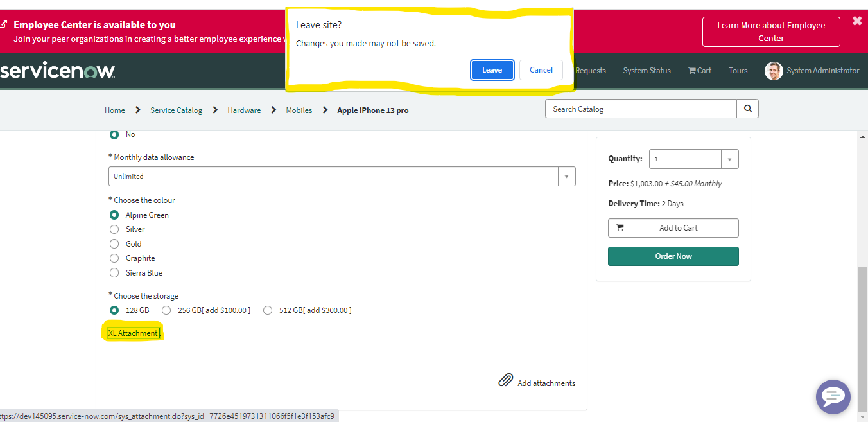This screenshot has width=868, height=422.
Task: Open System Status in the header
Action: click(647, 71)
